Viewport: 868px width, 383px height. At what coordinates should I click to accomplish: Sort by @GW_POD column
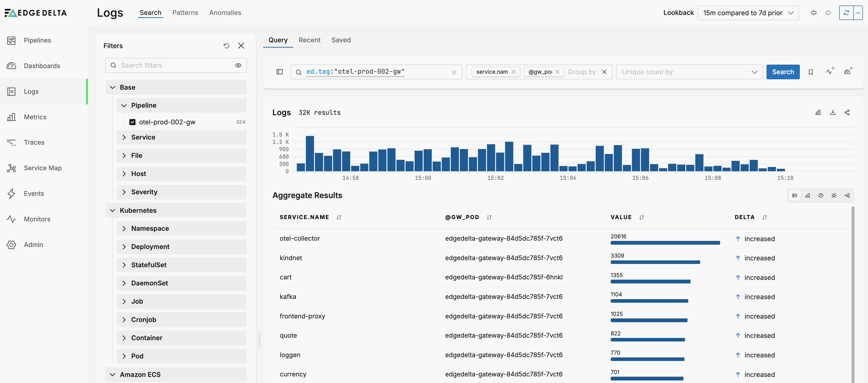pos(489,217)
